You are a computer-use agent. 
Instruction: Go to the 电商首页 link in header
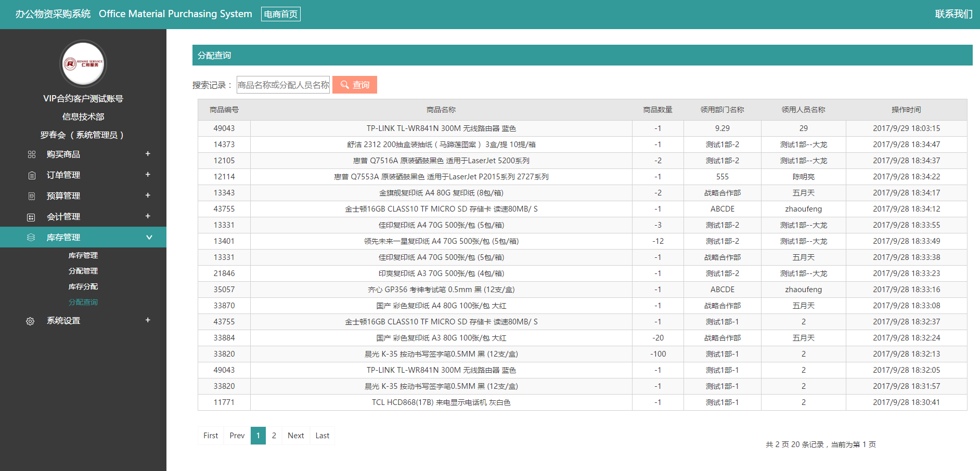coord(280,14)
